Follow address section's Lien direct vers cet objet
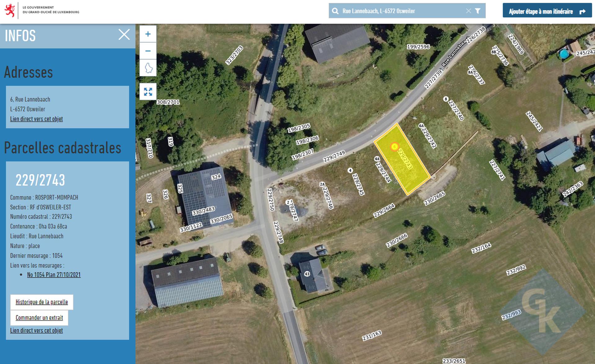 coord(36,119)
